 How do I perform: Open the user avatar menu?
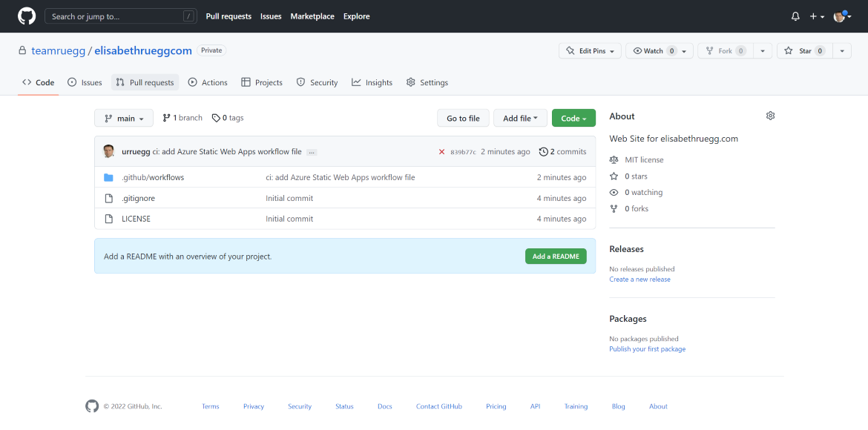point(843,16)
